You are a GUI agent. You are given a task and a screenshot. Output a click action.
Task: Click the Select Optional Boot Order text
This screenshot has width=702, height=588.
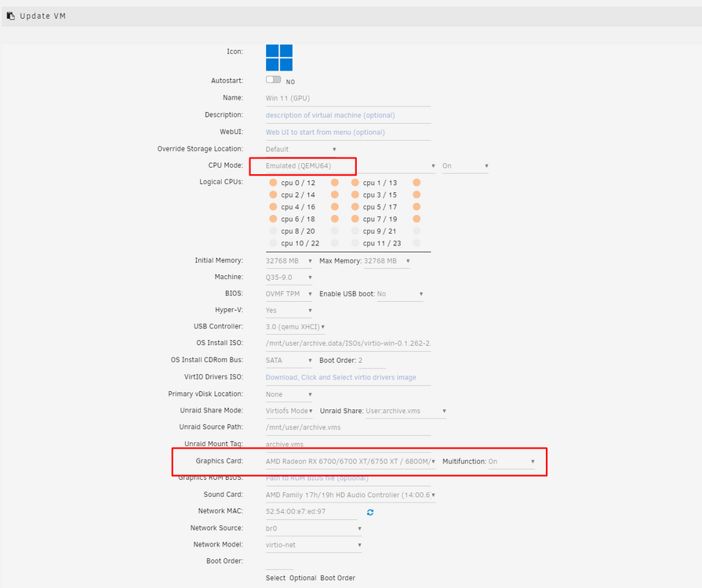point(311,578)
